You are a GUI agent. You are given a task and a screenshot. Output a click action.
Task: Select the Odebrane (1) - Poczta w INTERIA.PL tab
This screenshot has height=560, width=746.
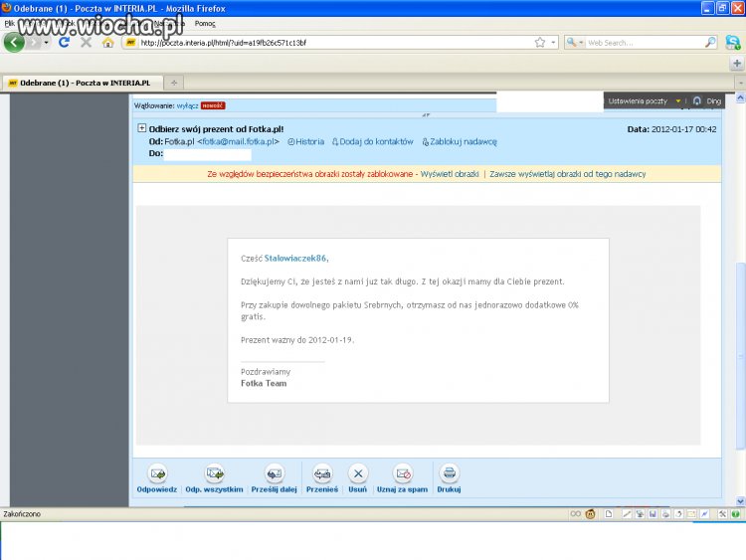[84, 83]
